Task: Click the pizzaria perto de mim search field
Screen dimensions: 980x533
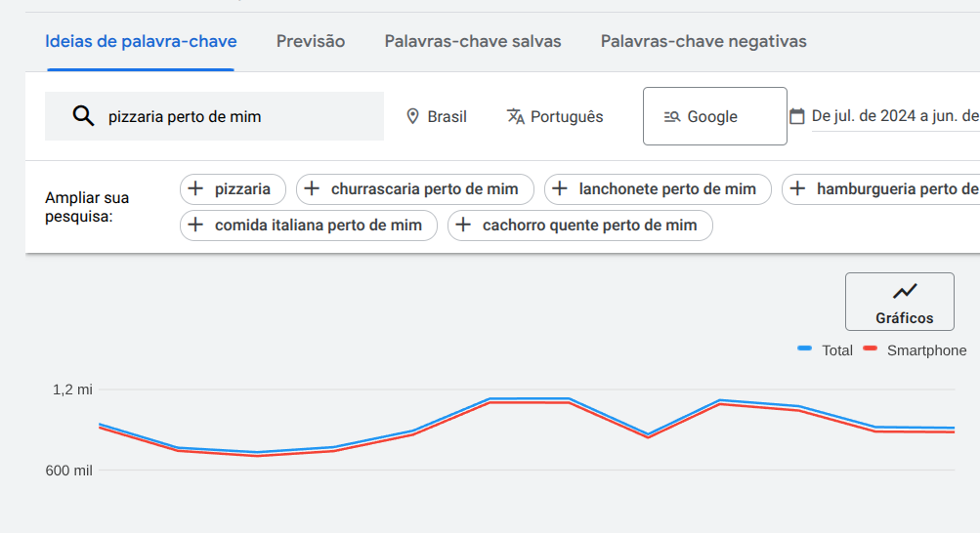Action: point(214,116)
